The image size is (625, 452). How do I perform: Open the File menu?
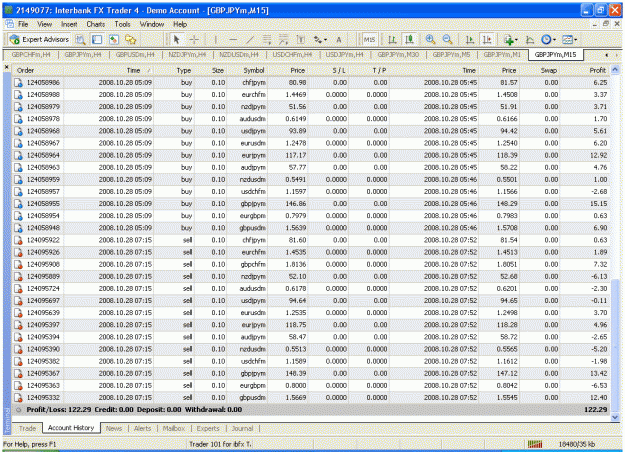pos(23,24)
